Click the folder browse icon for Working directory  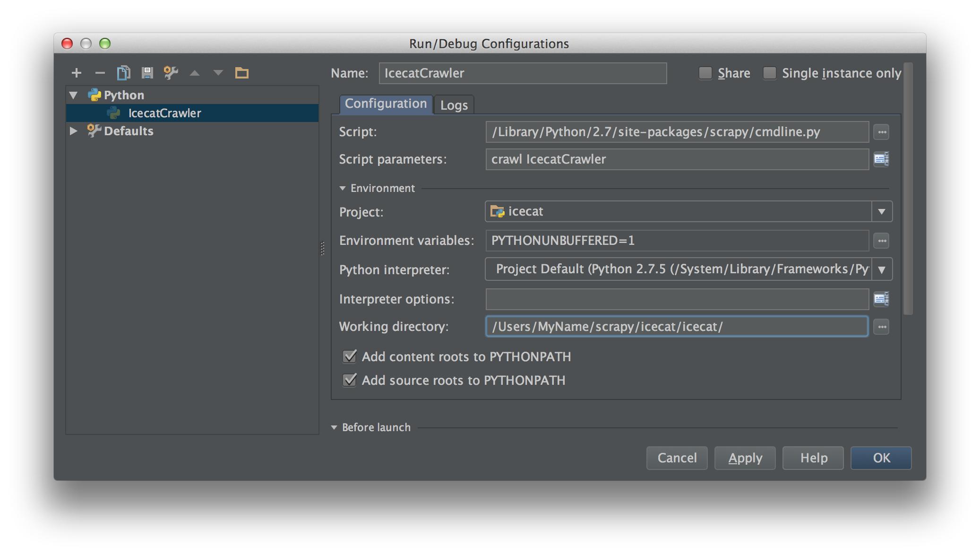[x=882, y=326]
